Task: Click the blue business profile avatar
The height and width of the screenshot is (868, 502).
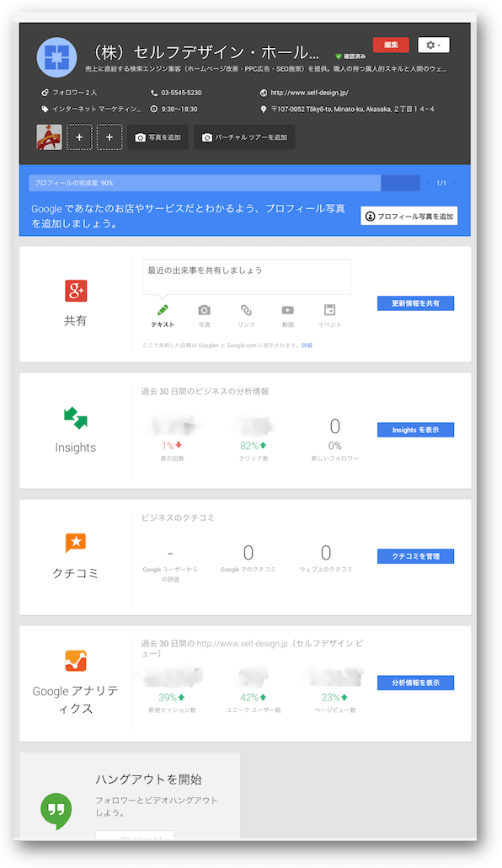Action: [56, 57]
